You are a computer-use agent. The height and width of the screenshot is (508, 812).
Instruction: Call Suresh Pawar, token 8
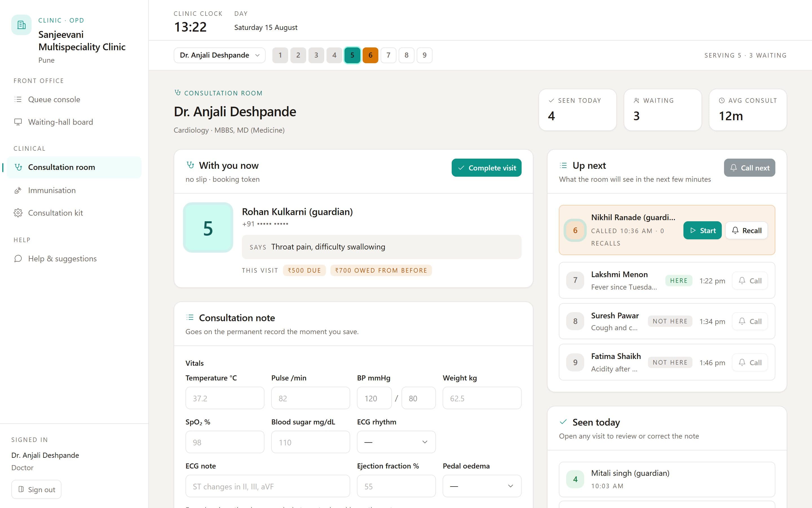[750, 321]
